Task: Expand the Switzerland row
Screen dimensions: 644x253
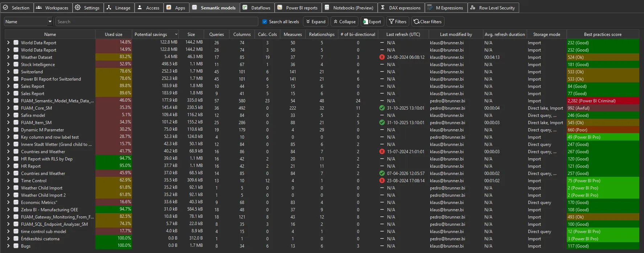Action: pyautogui.click(x=8, y=72)
